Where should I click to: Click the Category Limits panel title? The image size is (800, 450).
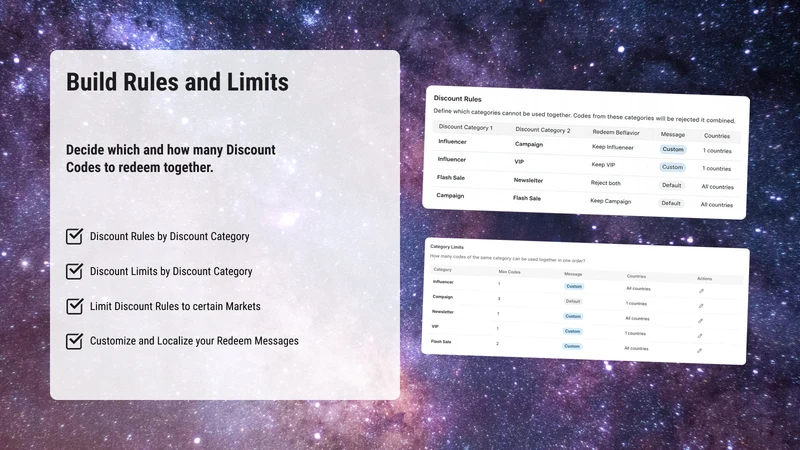(447, 247)
